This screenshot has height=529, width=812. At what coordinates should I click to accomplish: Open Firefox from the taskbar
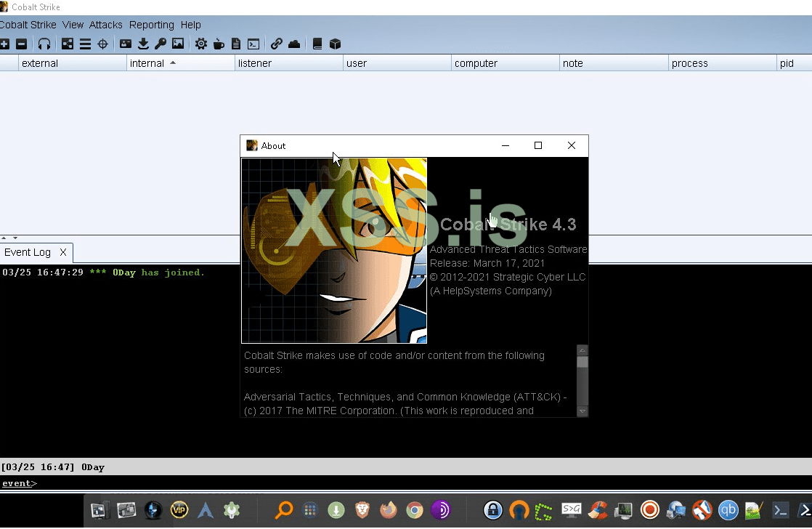coord(389,510)
